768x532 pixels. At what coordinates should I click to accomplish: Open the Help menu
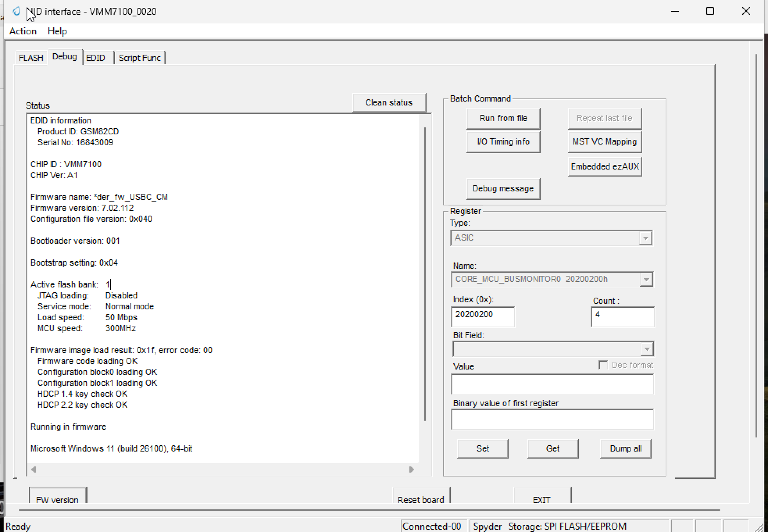click(57, 31)
